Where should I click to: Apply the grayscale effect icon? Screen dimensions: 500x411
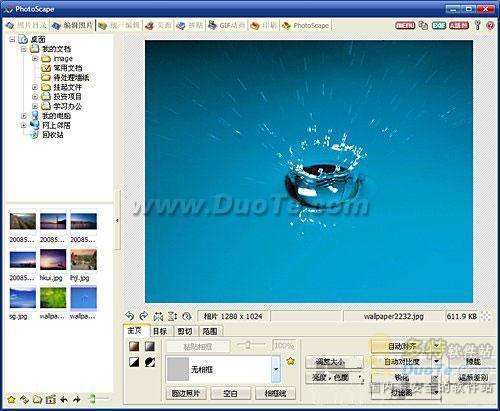coord(150,347)
